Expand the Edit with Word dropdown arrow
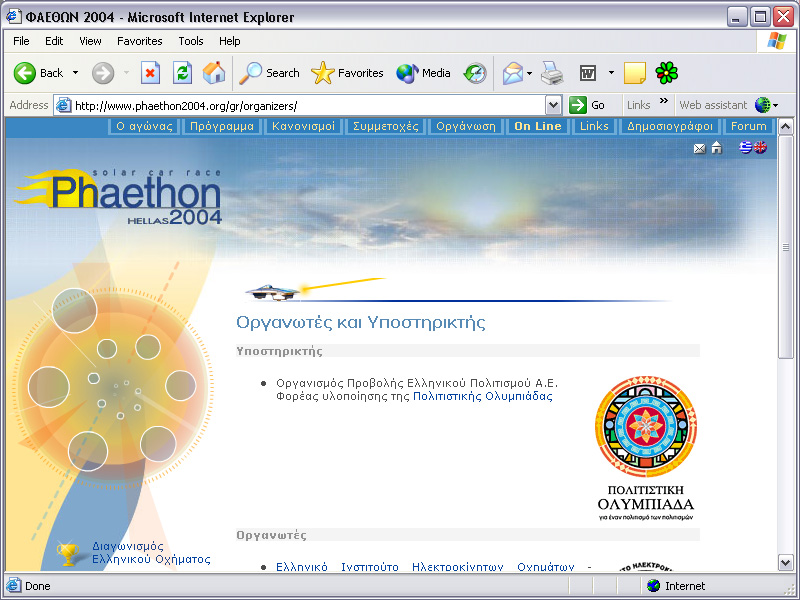 coord(611,73)
